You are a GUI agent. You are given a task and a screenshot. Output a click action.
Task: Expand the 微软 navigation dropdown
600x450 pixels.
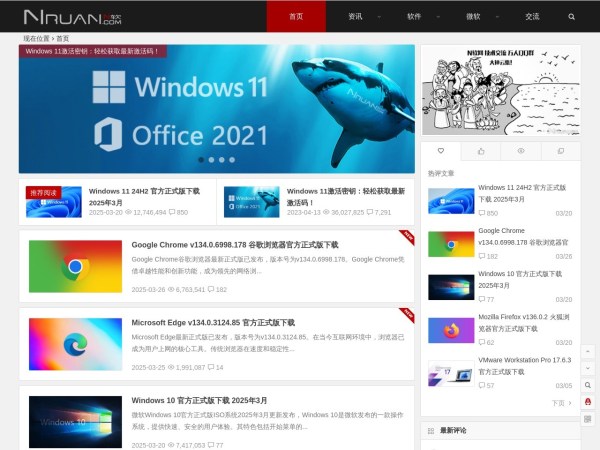[x=480, y=17]
